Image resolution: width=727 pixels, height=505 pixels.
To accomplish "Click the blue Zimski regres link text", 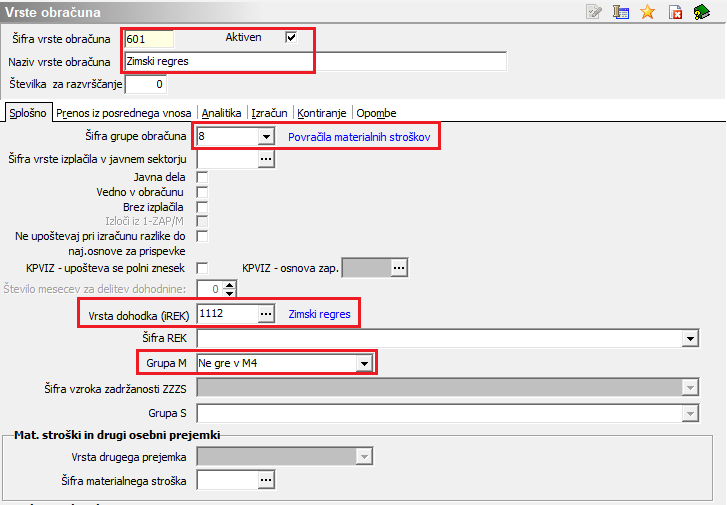I will [x=319, y=314].
